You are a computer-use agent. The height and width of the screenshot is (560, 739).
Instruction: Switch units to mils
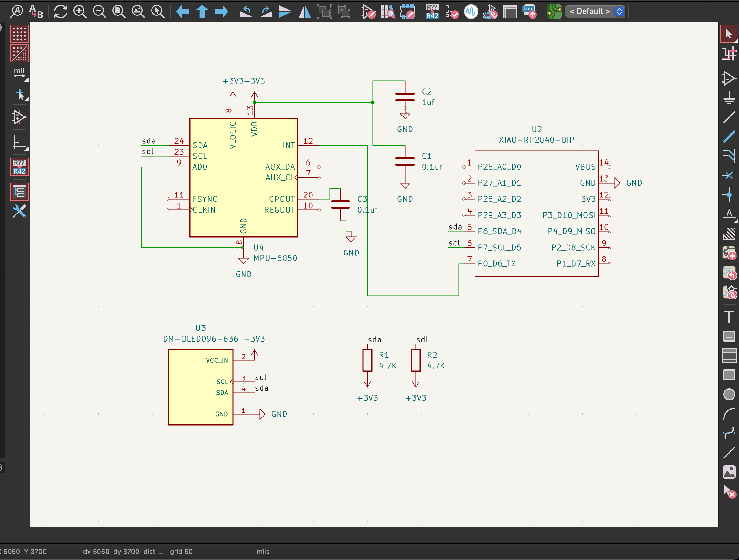coord(19,73)
